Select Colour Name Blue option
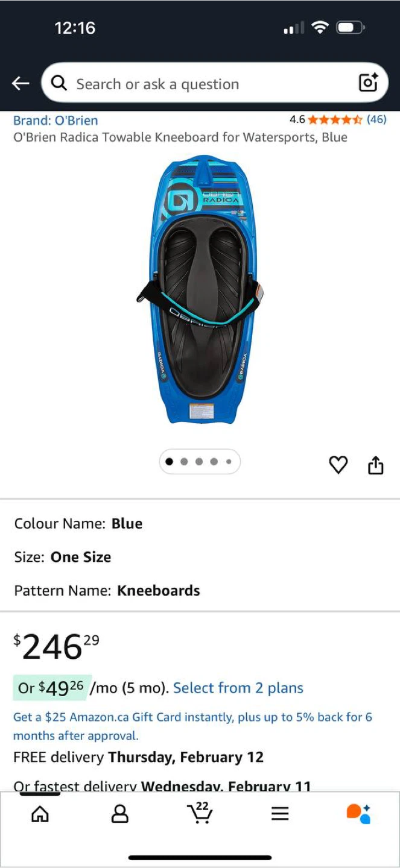400x868 pixels. [x=78, y=523]
